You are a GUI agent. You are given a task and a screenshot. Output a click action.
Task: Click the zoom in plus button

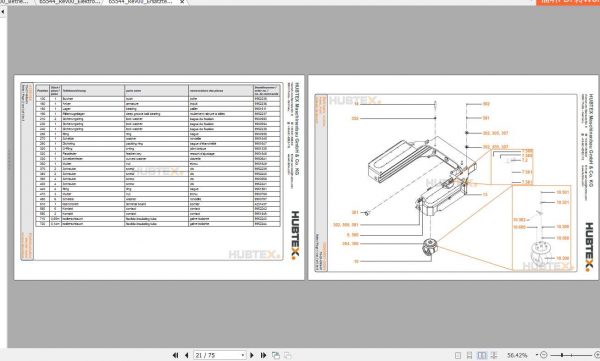tap(597, 355)
